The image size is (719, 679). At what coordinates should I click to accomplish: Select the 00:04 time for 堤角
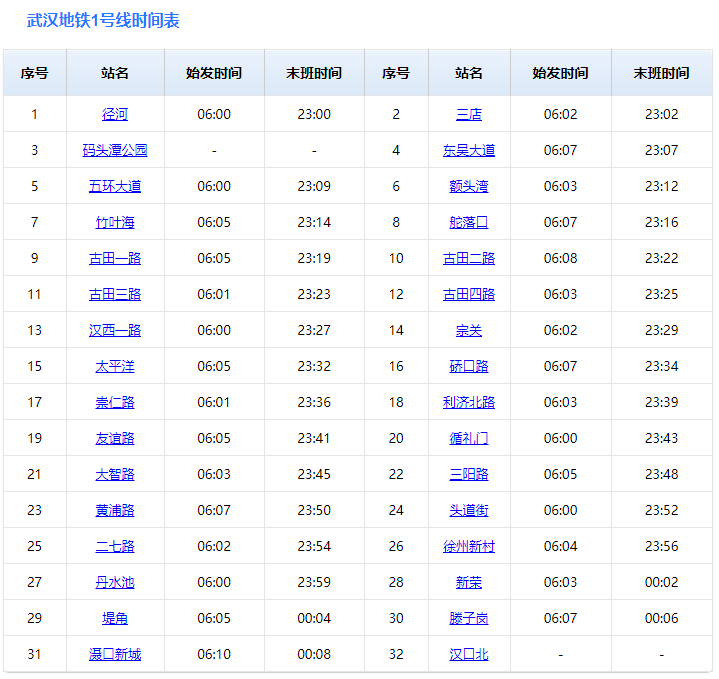pos(314,618)
